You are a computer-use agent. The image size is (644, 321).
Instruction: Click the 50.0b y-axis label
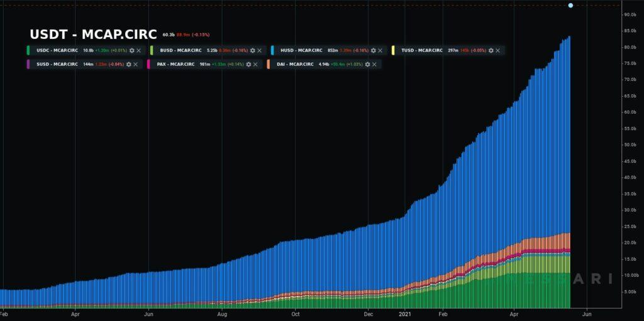point(630,145)
